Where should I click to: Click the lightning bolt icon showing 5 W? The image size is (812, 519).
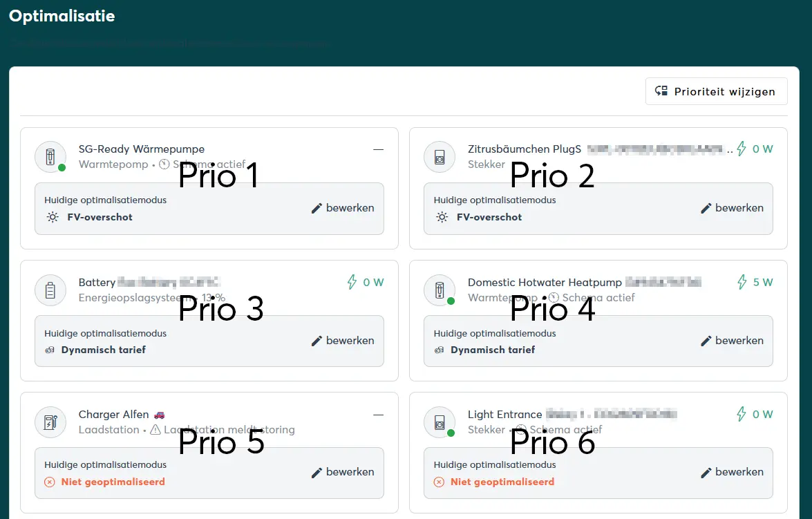[x=742, y=282]
